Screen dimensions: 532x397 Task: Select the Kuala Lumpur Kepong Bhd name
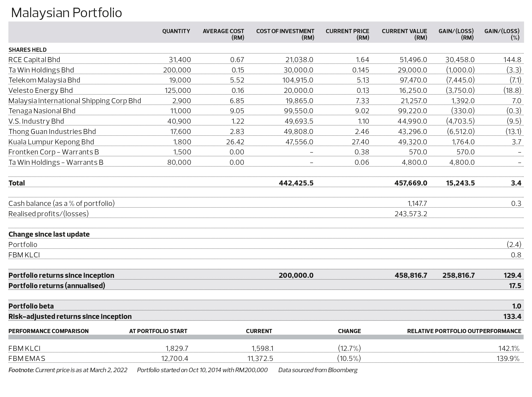(51, 142)
